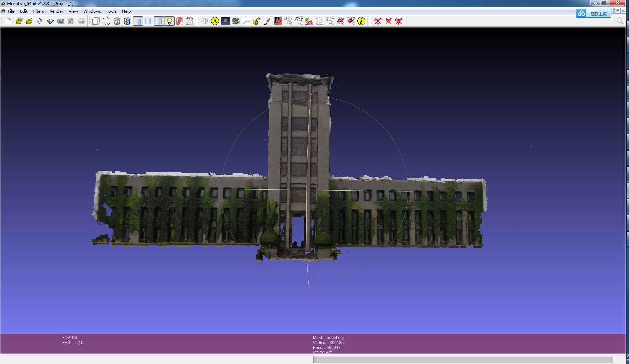This screenshot has width=629, height=364.
Task: Switch to wireframe render mode
Action: point(117,21)
